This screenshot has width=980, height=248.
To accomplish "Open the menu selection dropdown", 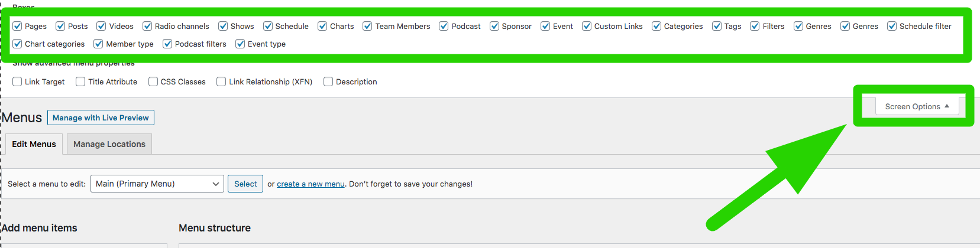I will 157,184.
